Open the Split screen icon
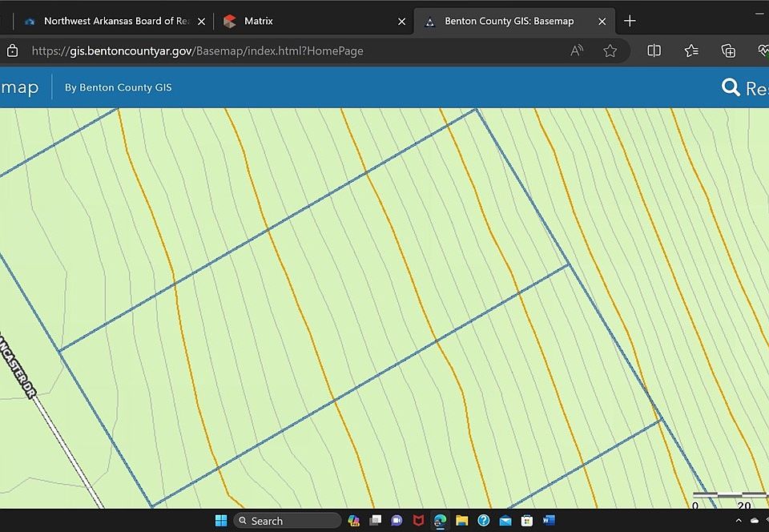The height and width of the screenshot is (532, 769). (x=654, y=50)
